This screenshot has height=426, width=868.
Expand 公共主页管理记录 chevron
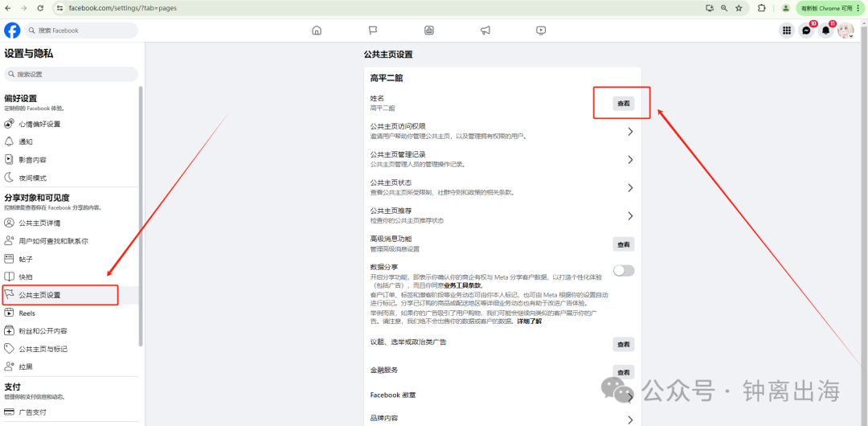pyautogui.click(x=630, y=159)
